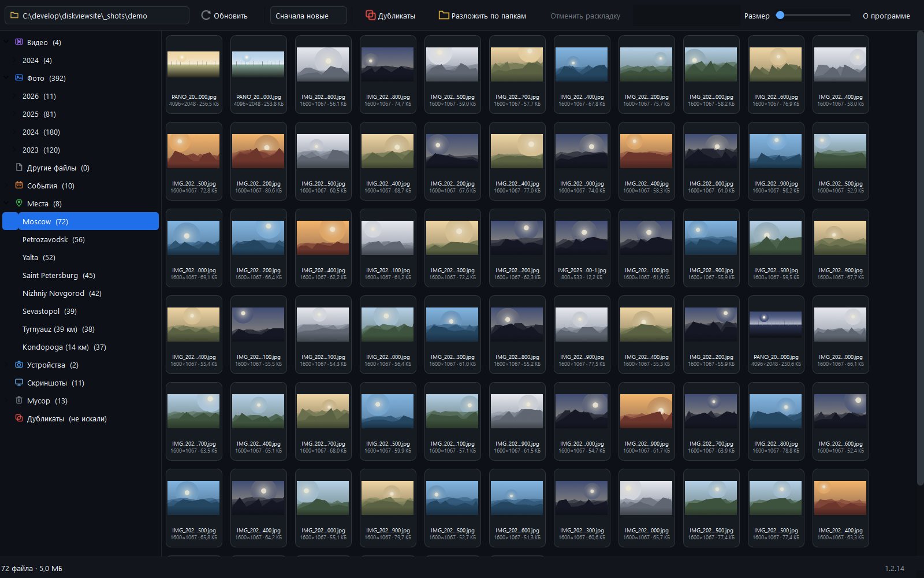Viewport: 924px width, 578px height.
Task: Select the Petrozavodsk (56) place
Action: point(81,240)
